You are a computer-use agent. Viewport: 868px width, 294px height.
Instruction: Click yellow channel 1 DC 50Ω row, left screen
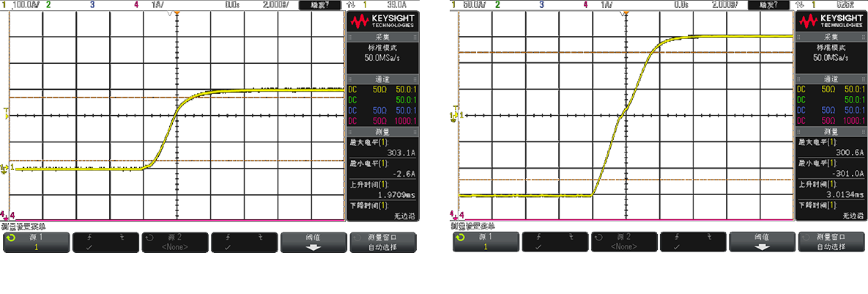[x=381, y=90]
